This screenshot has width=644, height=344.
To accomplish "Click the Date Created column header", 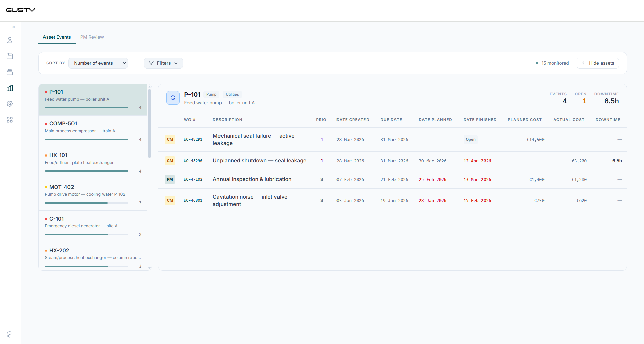I will (x=353, y=120).
